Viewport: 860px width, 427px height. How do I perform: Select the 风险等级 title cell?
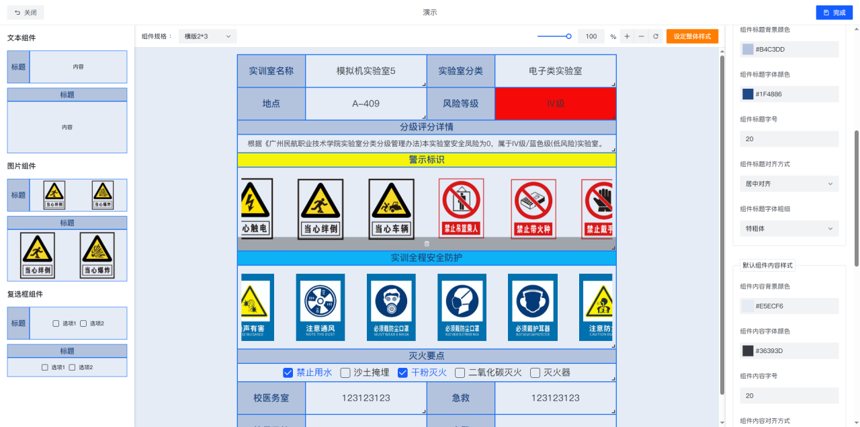click(461, 104)
